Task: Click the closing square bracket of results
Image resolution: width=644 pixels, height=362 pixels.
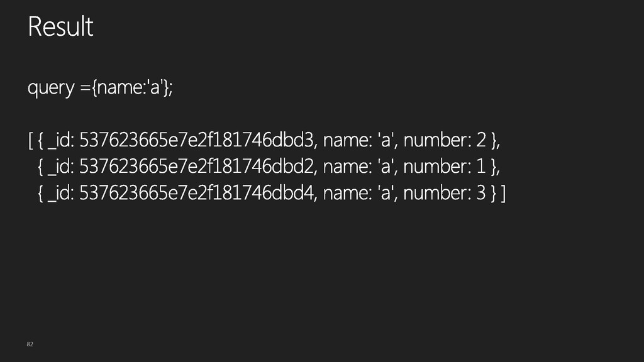Action: [503, 193]
